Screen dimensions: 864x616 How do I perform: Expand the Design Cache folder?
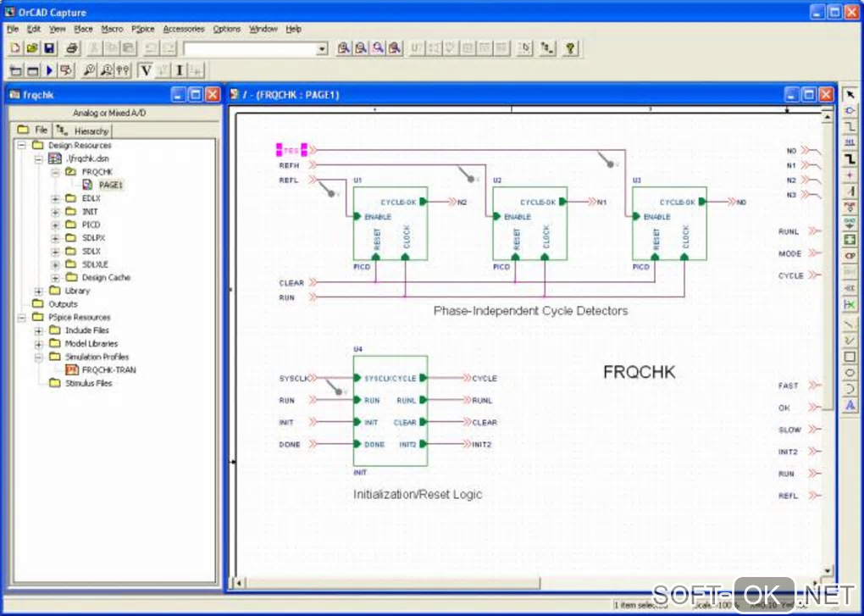pyautogui.click(x=55, y=278)
